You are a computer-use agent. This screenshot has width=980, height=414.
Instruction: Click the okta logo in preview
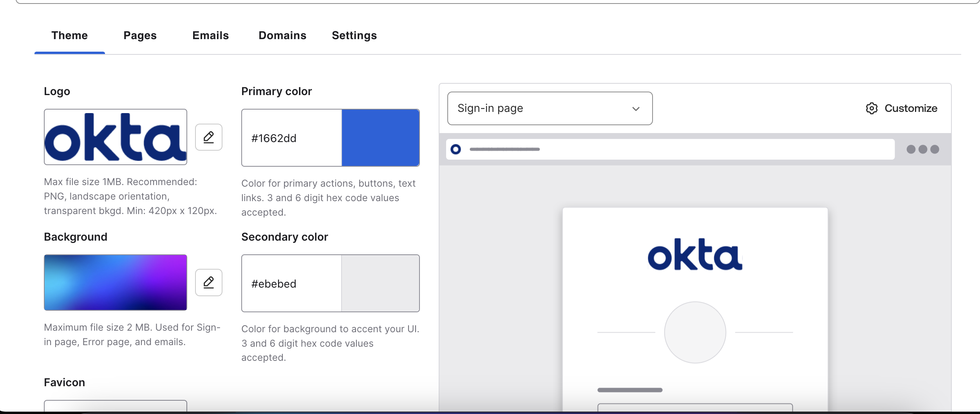click(695, 254)
